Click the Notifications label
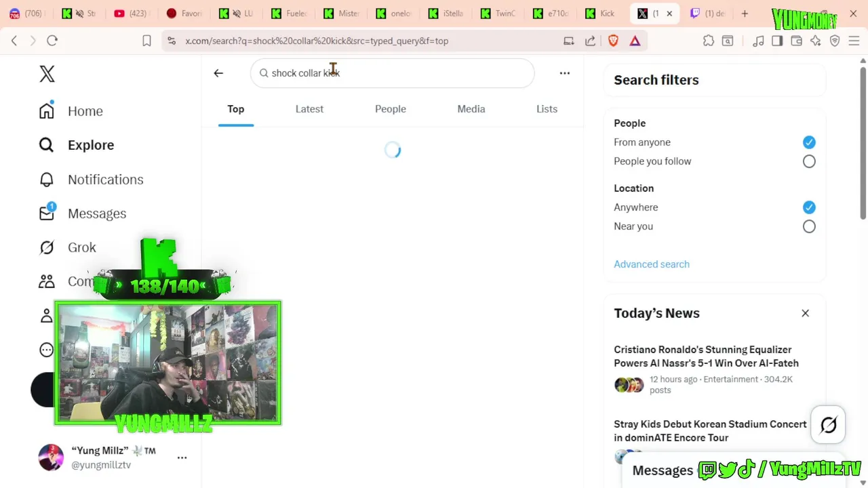The height and width of the screenshot is (488, 868). coord(106,180)
